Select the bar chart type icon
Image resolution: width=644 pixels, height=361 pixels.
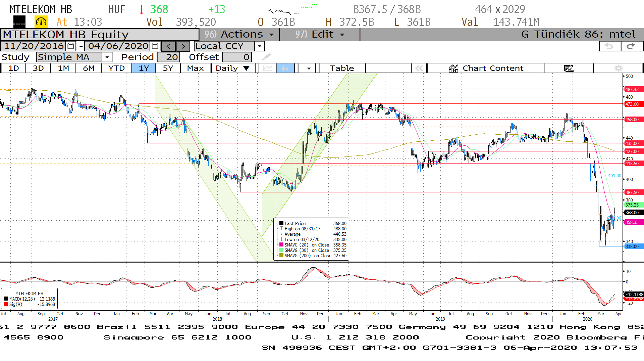click(x=285, y=68)
